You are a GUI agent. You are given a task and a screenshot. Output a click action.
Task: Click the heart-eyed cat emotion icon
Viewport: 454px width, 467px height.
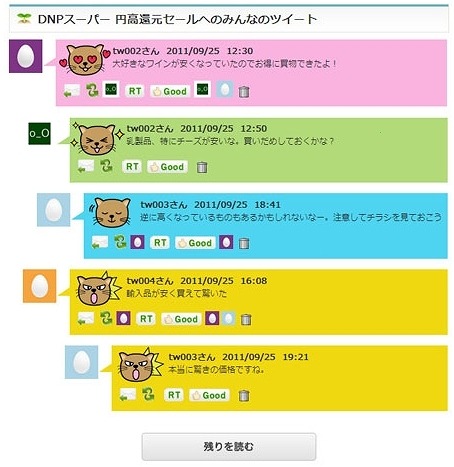[x=85, y=60]
